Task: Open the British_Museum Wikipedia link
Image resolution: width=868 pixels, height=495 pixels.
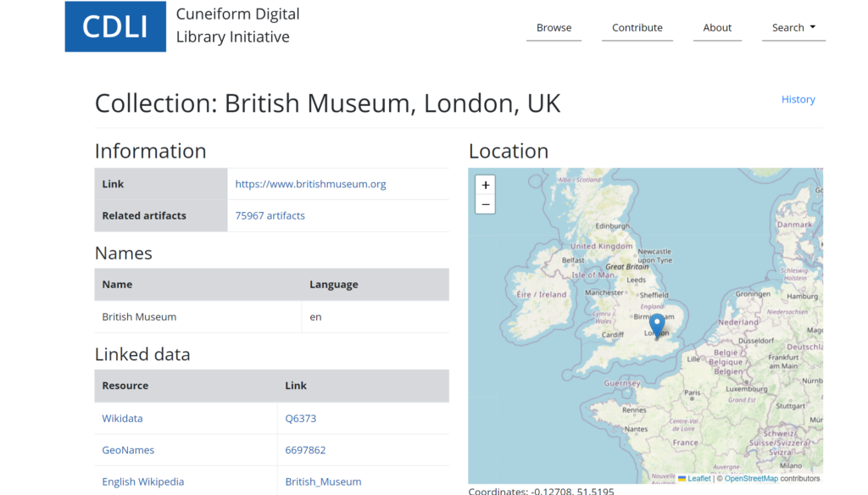Action: tap(323, 481)
